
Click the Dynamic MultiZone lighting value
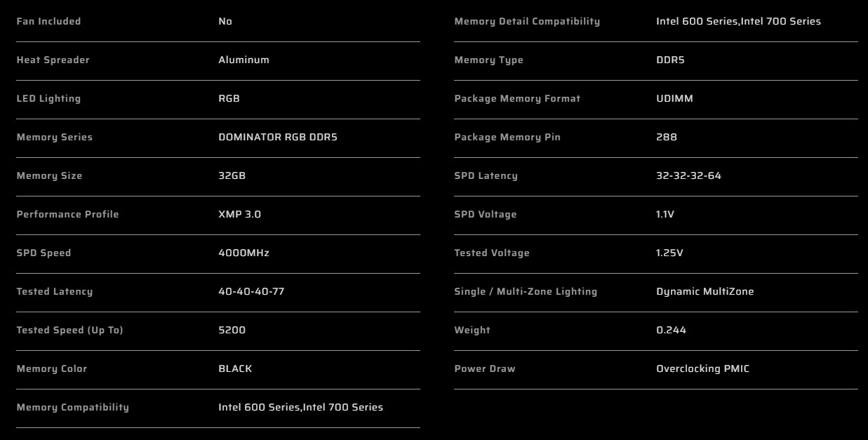[x=705, y=291]
